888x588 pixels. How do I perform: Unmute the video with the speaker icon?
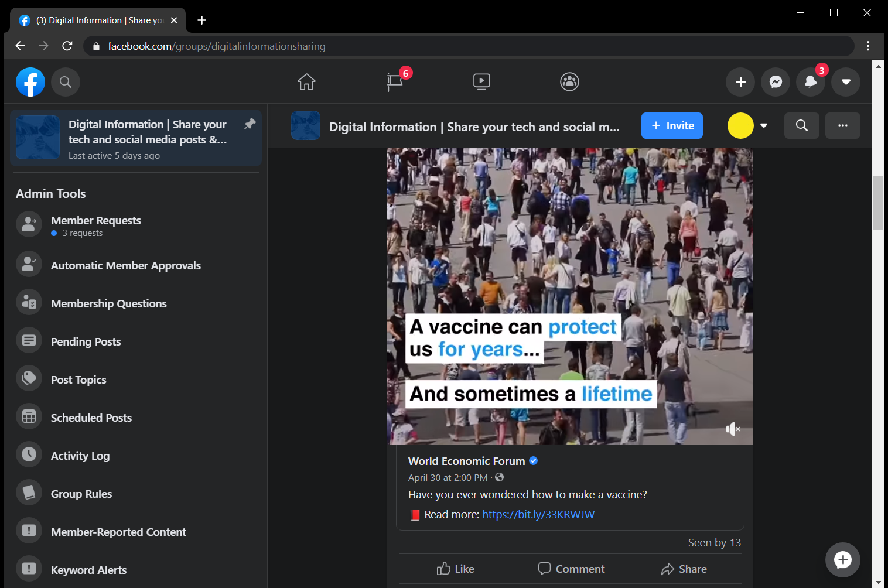pos(733,429)
